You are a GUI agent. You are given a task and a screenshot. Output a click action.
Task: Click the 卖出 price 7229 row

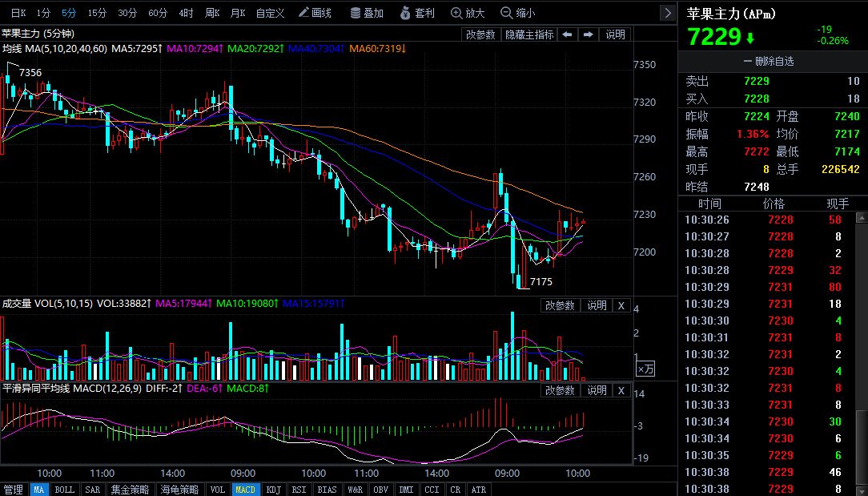pyautogui.click(x=773, y=82)
